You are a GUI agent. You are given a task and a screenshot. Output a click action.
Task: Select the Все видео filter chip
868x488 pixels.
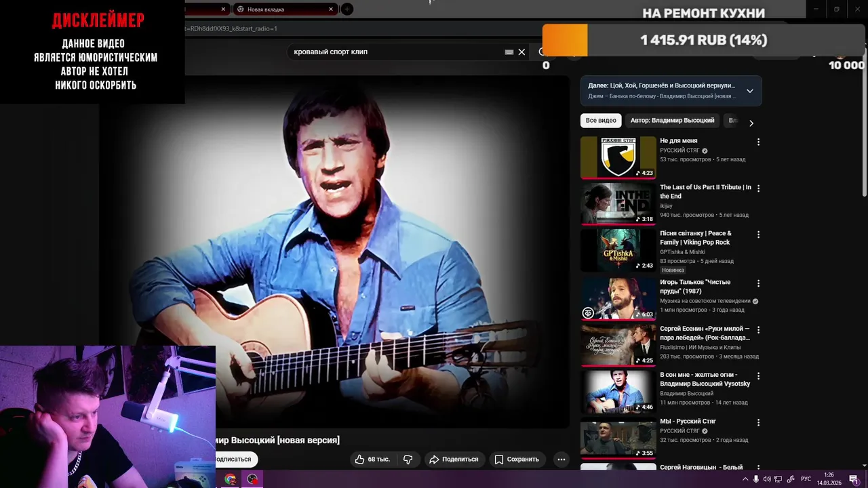601,121
